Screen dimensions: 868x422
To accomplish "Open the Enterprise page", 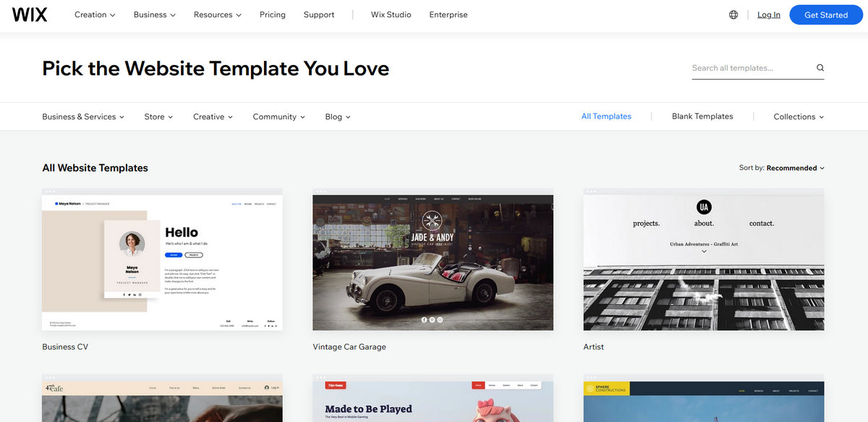I will [x=448, y=14].
